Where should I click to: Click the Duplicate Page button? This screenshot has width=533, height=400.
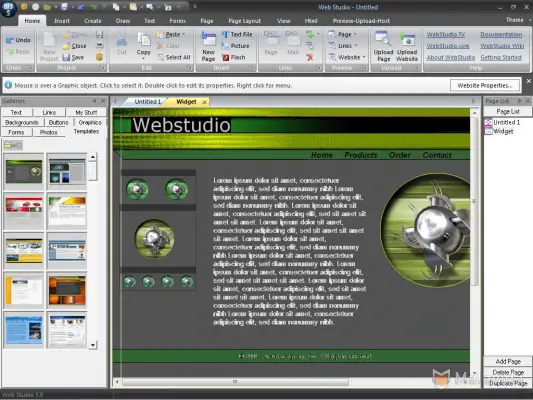tap(508, 383)
